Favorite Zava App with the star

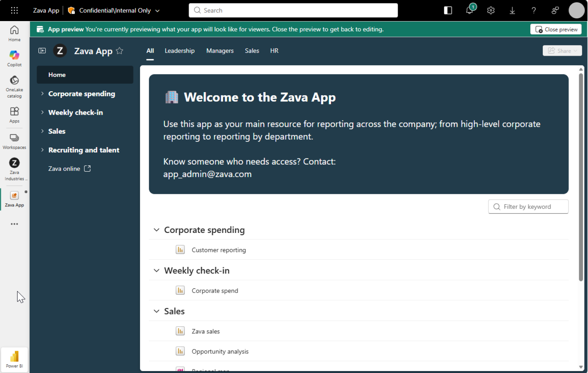tap(120, 51)
